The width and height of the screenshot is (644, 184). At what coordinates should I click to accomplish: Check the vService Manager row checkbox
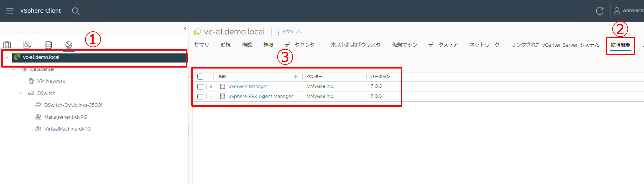[x=200, y=86]
